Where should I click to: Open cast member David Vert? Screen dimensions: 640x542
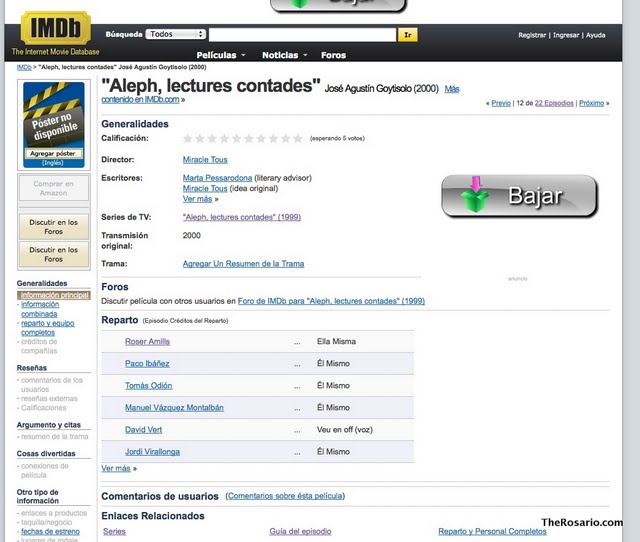click(x=143, y=430)
